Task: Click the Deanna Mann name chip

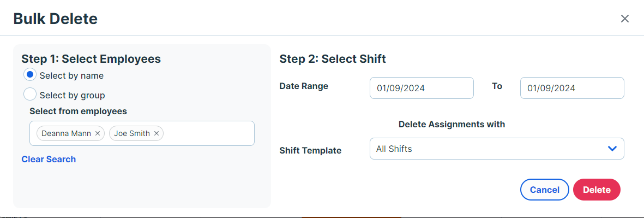Action: click(x=67, y=134)
